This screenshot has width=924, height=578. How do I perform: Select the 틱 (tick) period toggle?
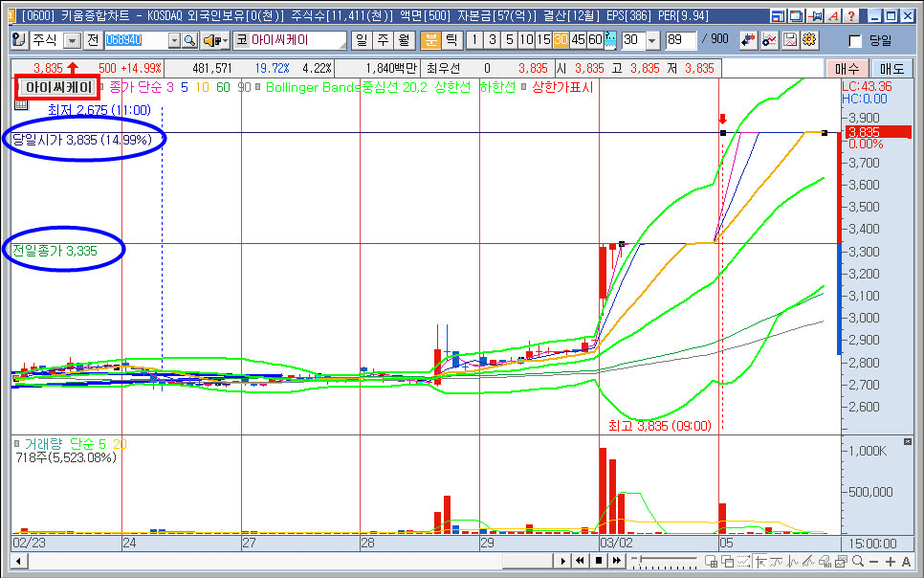[x=451, y=40]
